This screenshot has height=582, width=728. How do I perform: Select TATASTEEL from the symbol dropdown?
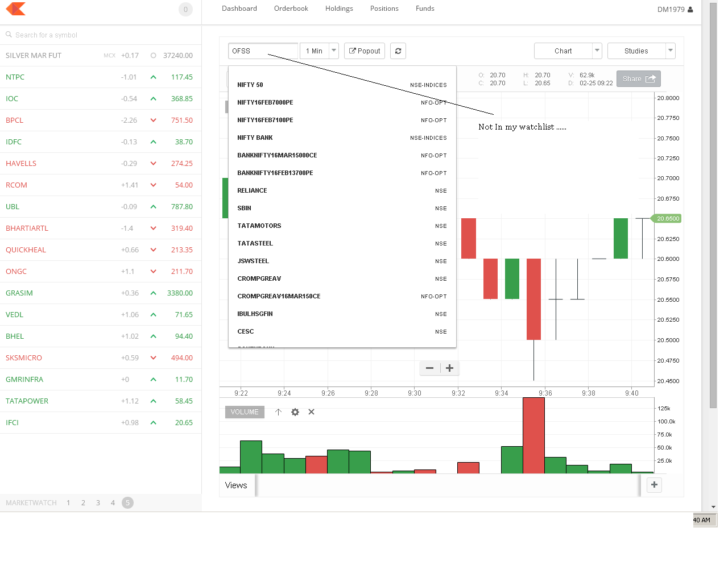click(342, 244)
